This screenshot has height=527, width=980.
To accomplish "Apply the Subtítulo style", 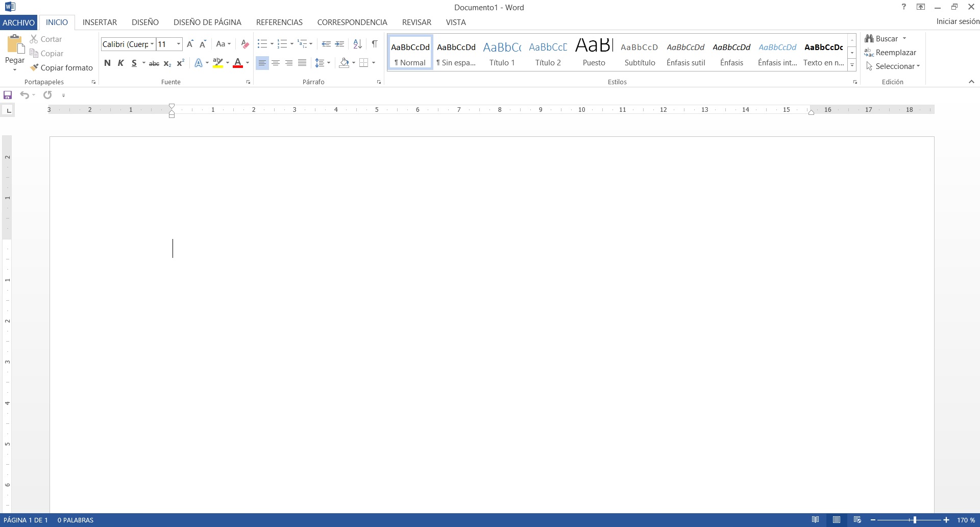I will pos(640,53).
